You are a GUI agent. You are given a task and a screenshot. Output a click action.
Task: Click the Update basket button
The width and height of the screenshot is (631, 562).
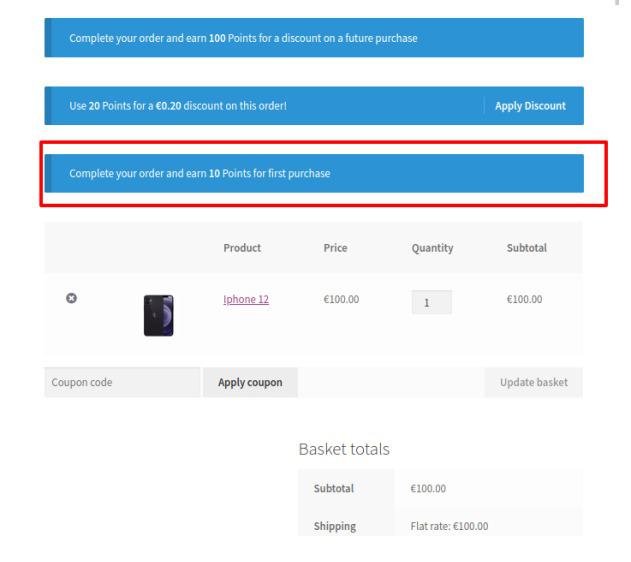(x=533, y=382)
